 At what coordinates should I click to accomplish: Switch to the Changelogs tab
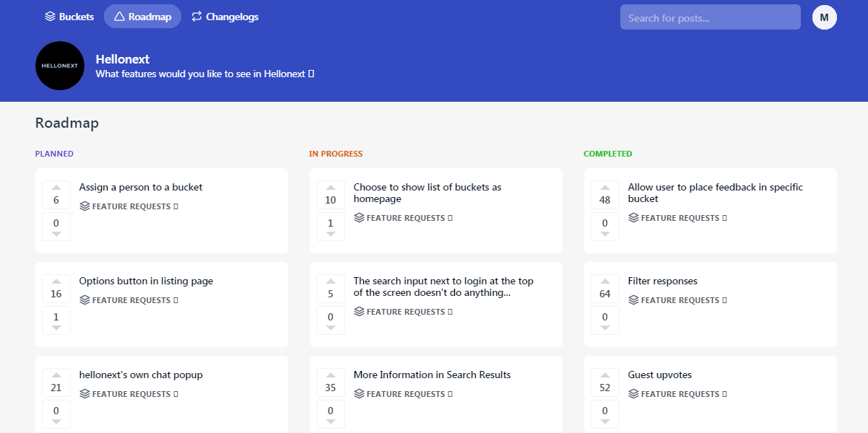[x=225, y=17]
